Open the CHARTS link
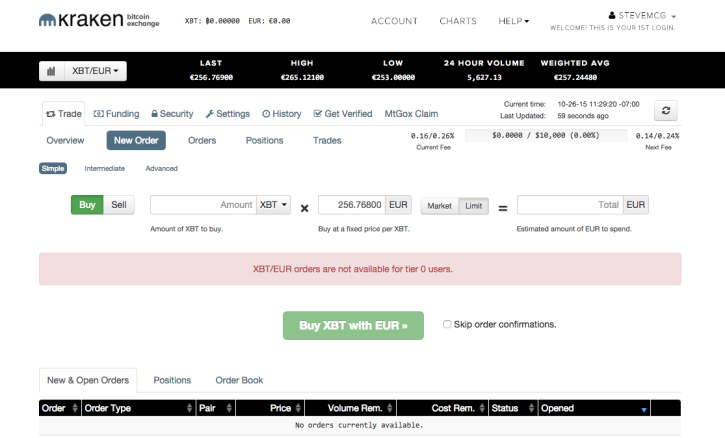Viewport: 725px width, 438px height. click(x=458, y=21)
